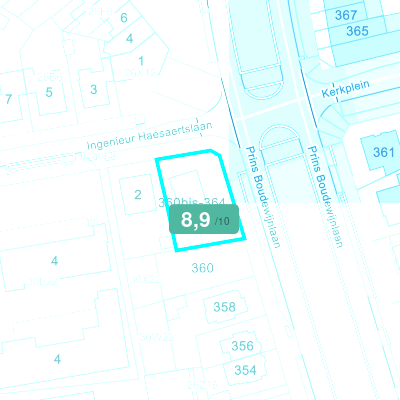Viewport: 400px width, 400px height.
Task: Click the right Prins Boudewijnlaan label
Action: click(325, 197)
